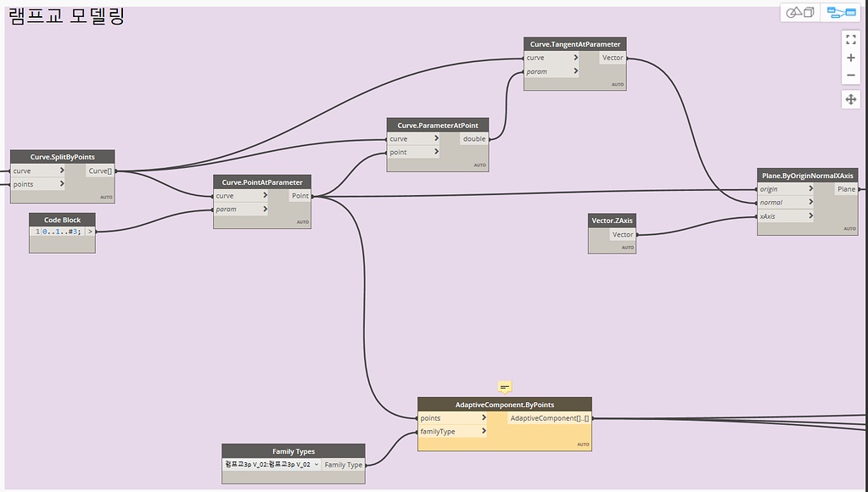The width and height of the screenshot is (868, 492).
Task: Click the Point output port on Curve.PointAtParameter
Action: [x=300, y=195]
